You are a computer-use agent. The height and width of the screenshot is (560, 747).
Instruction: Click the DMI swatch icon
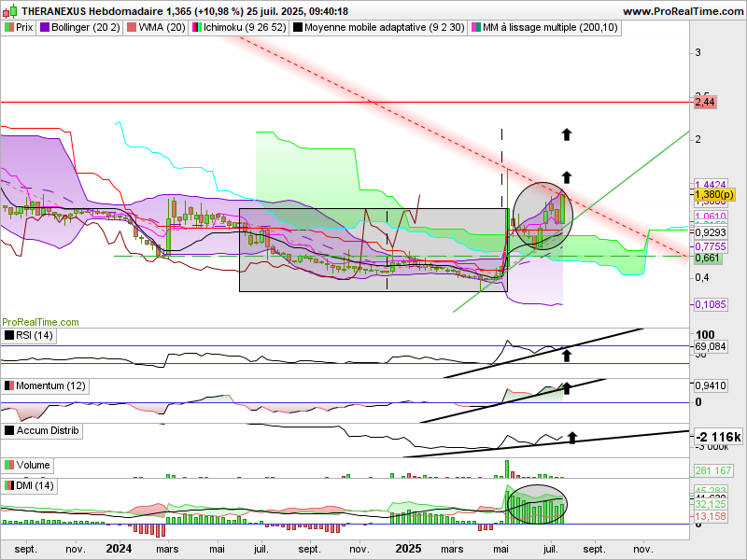9,486
